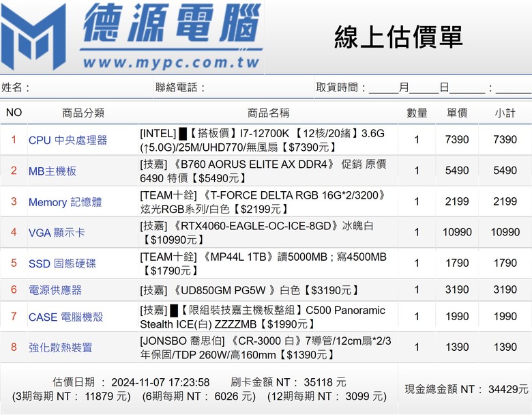Open the MB主機板 category link
Screen dimensions: 532x415
[x=53, y=171]
